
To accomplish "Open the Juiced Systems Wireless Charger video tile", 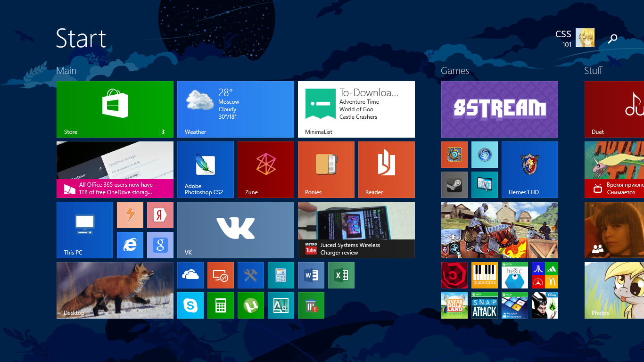I will (x=356, y=230).
